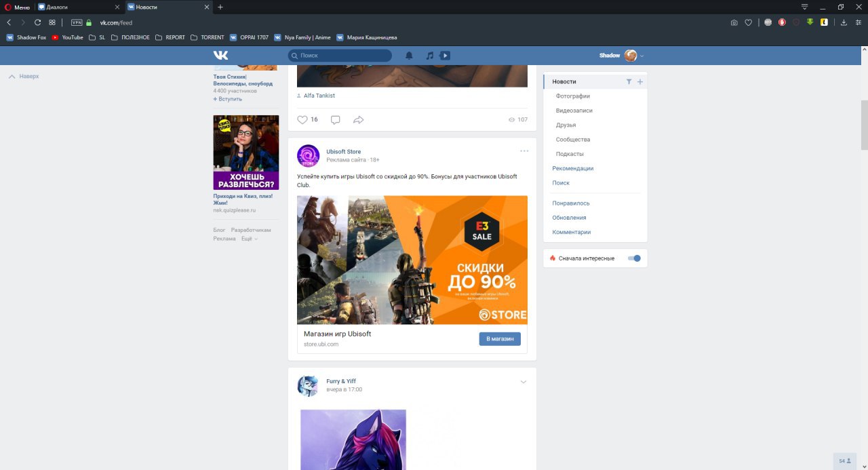
Task: Open the Разработчикам footer link
Action: (251, 231)
